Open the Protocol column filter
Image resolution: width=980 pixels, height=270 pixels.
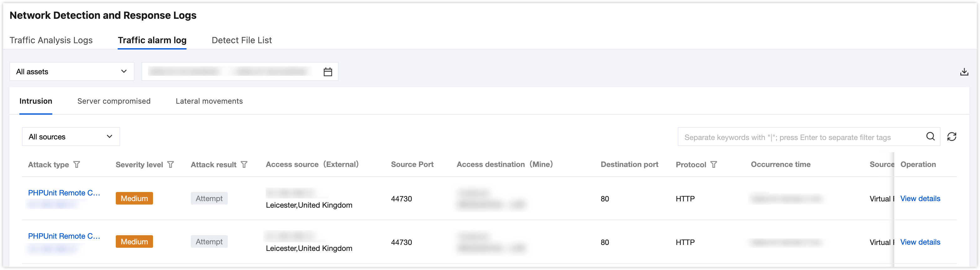714,164
